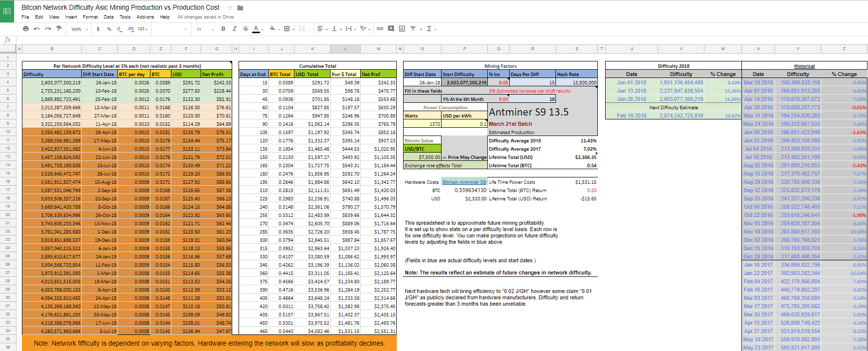Open the Add-ons menu

[x=145, y=17]
